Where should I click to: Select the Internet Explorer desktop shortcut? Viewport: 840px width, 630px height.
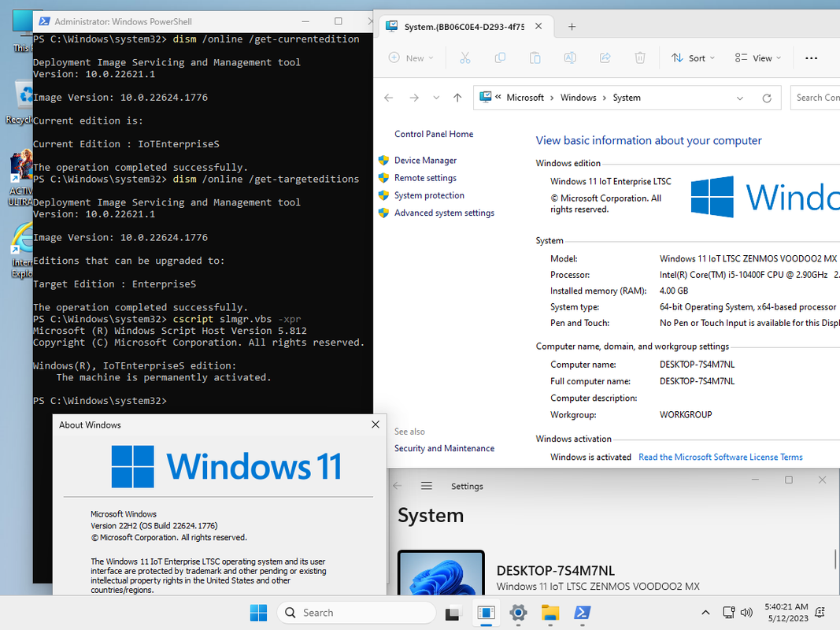22,250
